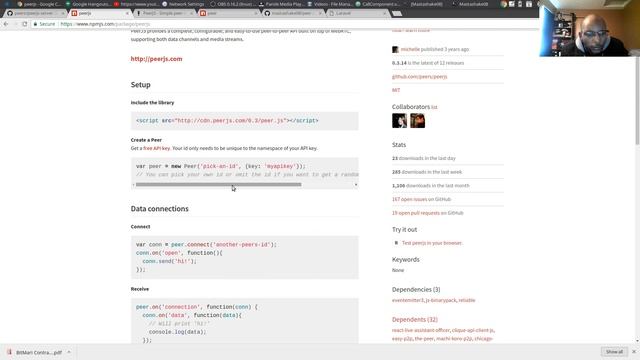Click the browser back arrow button
640x360 pixels.
(6, 24)
